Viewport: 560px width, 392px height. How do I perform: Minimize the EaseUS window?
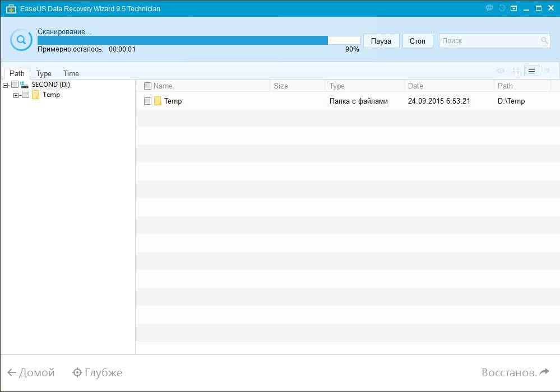tap(526, 8)
